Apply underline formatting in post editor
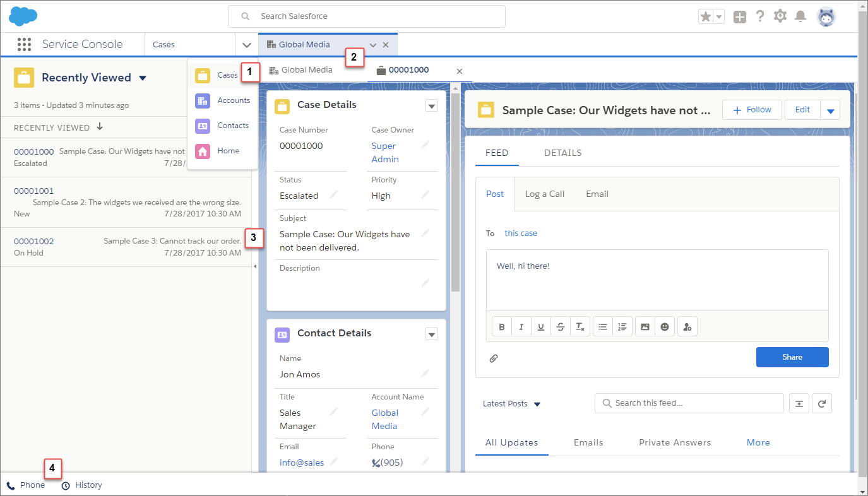Screen dimensions: 868x496 (x=541, y=327)
